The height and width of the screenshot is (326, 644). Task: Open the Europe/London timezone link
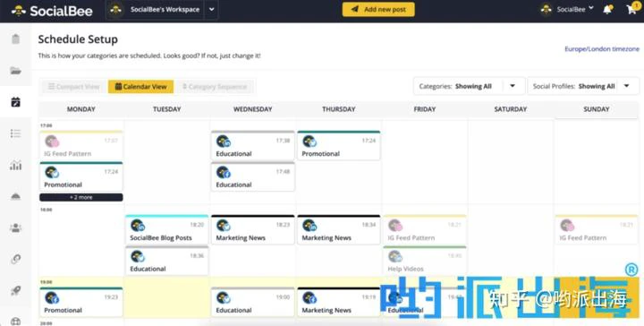click(602, 49)
